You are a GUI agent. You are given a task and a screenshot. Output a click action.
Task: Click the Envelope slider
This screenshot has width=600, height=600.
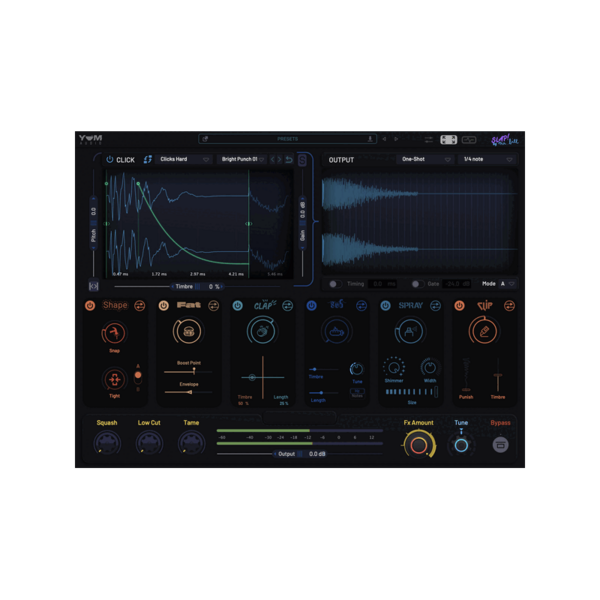click(188, 392)
